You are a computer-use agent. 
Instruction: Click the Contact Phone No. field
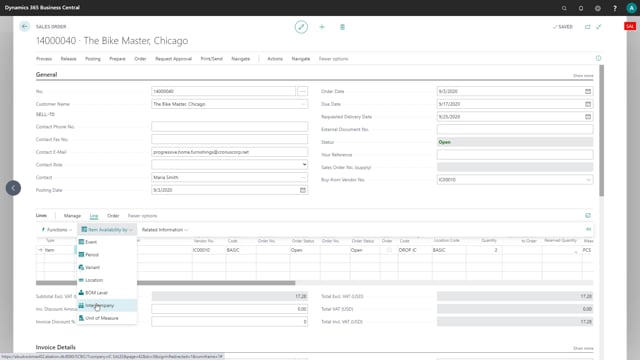[x=229, y=127]
